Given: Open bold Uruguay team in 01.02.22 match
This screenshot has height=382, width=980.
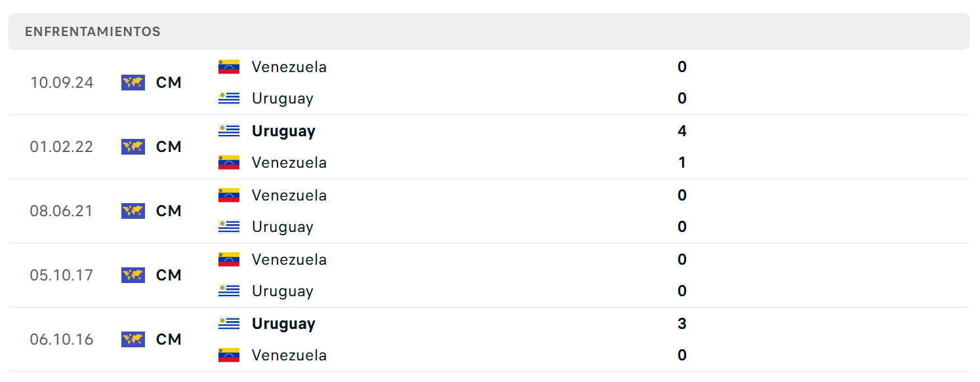Looking at the screenshot, I should click(283, 132).
